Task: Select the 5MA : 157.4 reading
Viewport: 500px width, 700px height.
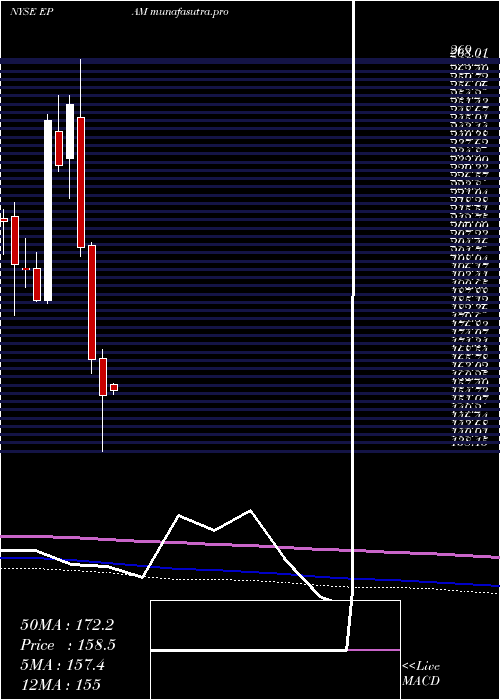Action: click(x=62, y=665)
